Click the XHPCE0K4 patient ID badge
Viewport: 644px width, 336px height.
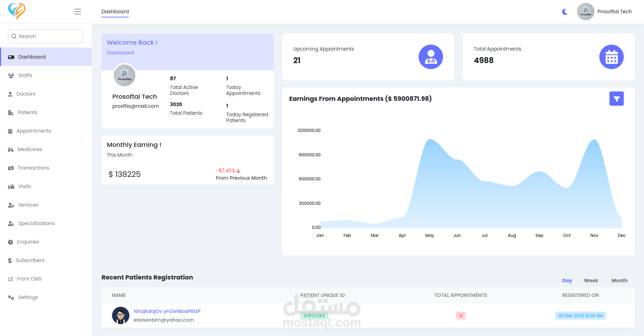click(314, 316)
